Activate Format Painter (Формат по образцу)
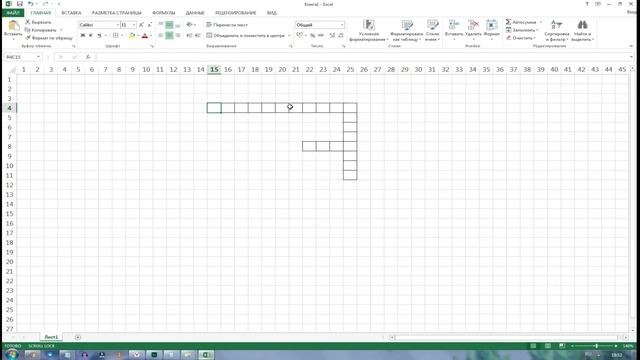Viewport: 640px width, 360px height. [49, 38]
